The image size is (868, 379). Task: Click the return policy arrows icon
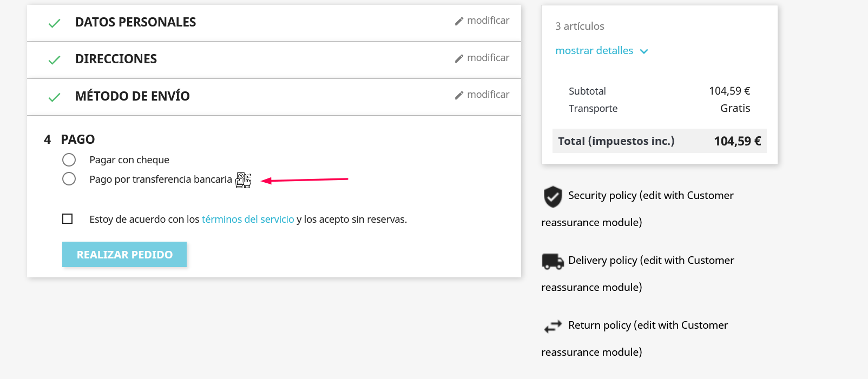tap(553, 327)
